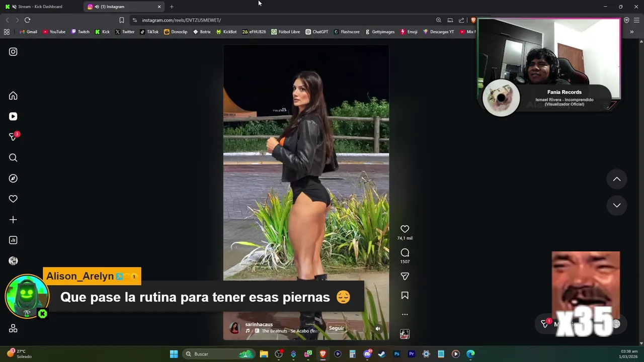The image size is (644, 362).
Task: Open the dashboard chart icon in the sidebar
Action: (13, 240)
